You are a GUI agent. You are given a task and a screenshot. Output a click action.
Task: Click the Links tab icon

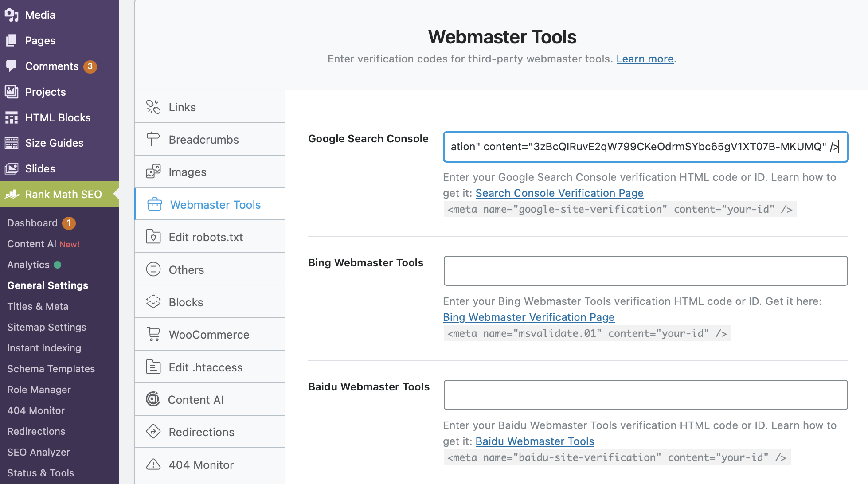[x=153, y=107]
